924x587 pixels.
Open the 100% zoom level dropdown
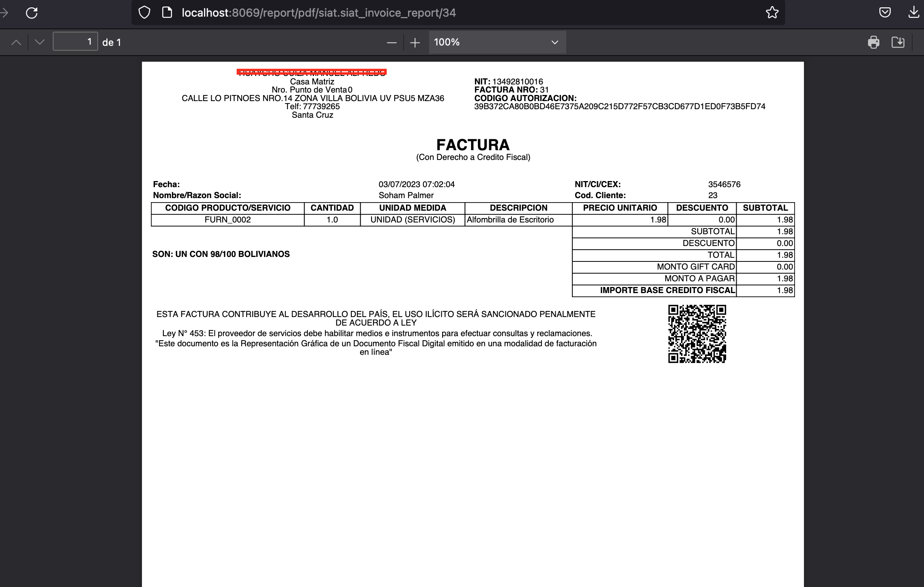[x=497, y=42]
